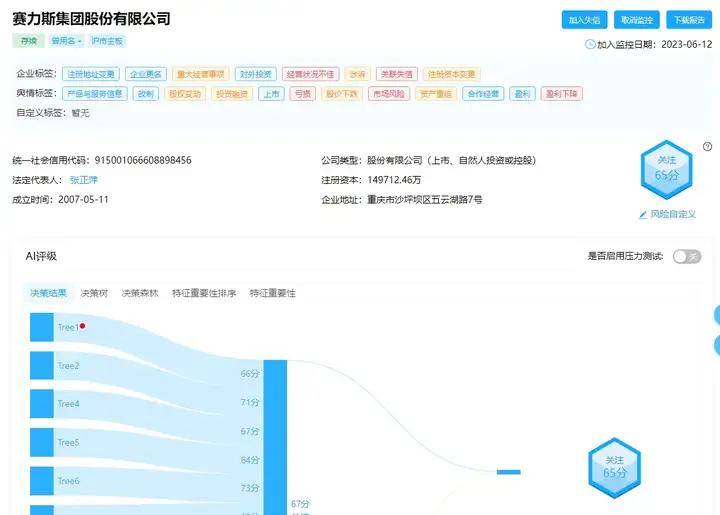Switch to the 决策结果 tab

(x=48, y=293)
